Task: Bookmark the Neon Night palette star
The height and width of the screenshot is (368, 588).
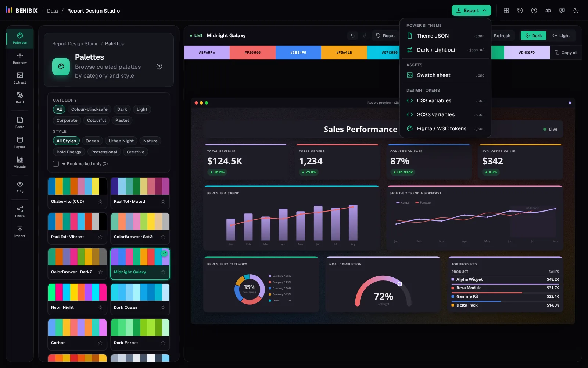Action: pyautogui.click(x=100, y=307)
